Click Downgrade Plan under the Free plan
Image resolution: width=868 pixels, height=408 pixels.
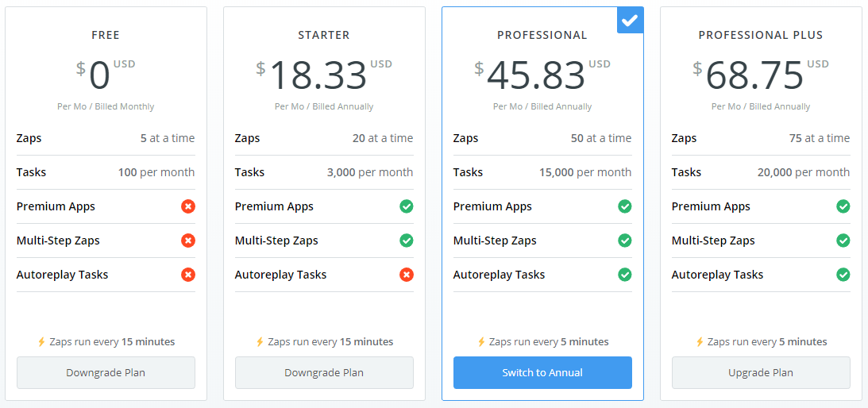click(106, 372)
